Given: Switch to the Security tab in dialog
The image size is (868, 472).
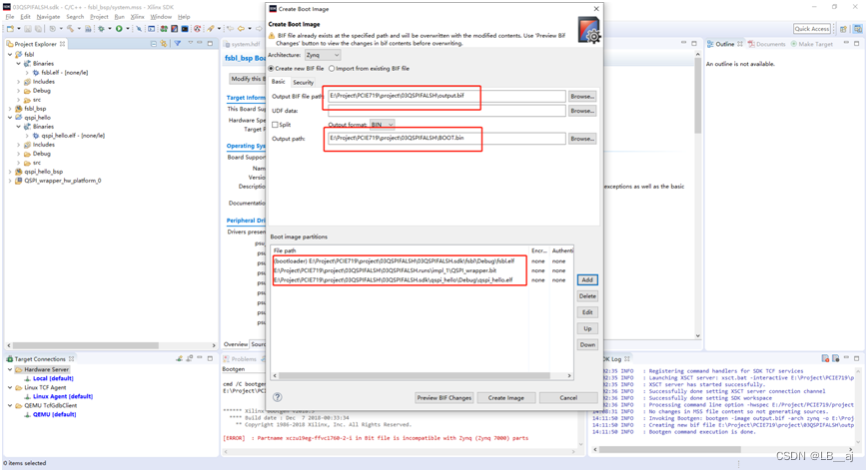Looking at the screenshot, I should tap(303, 83).
